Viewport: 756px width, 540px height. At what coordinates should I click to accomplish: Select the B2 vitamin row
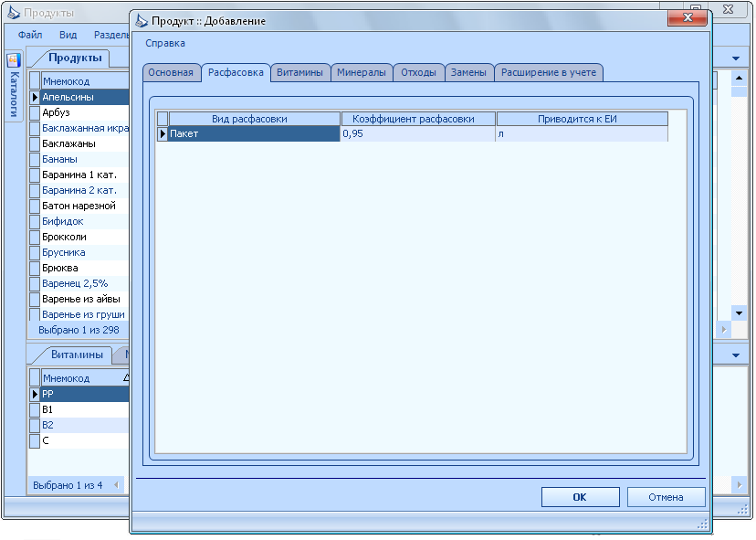(x=85, y=425)
